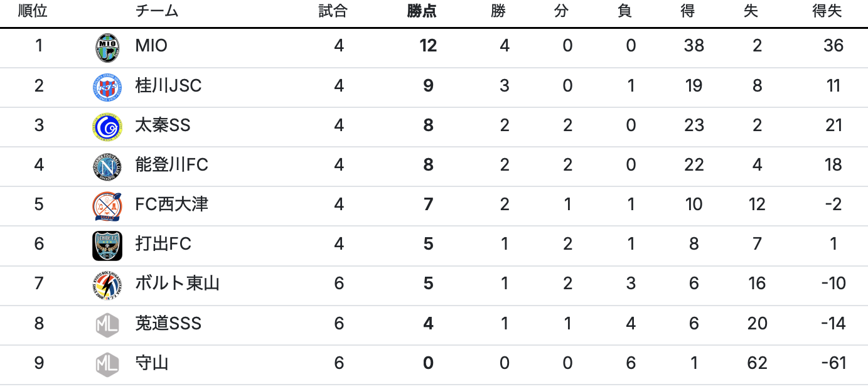Open the 能登川FC team page
This screenshot has width=868, height=389.
[x=171, y=164]
